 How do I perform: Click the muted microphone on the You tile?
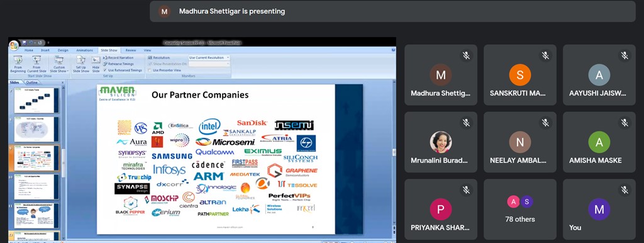[x=625, y=190]
